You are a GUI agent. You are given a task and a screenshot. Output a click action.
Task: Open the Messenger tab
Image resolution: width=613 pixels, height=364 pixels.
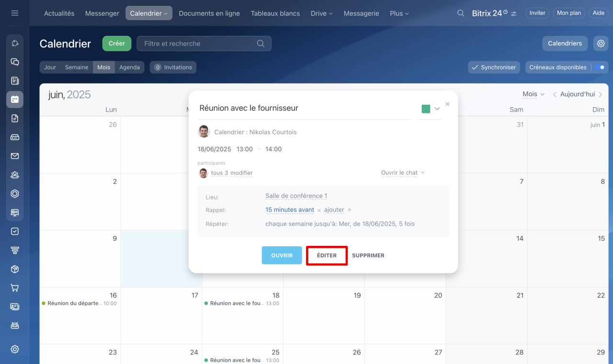(102, 13)
